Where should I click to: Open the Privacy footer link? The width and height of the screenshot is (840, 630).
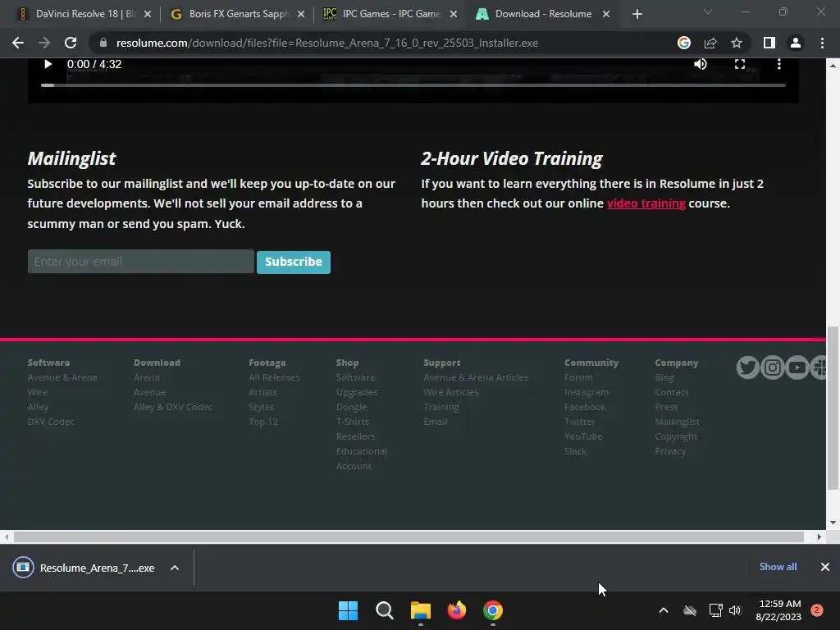click(670, 451)
